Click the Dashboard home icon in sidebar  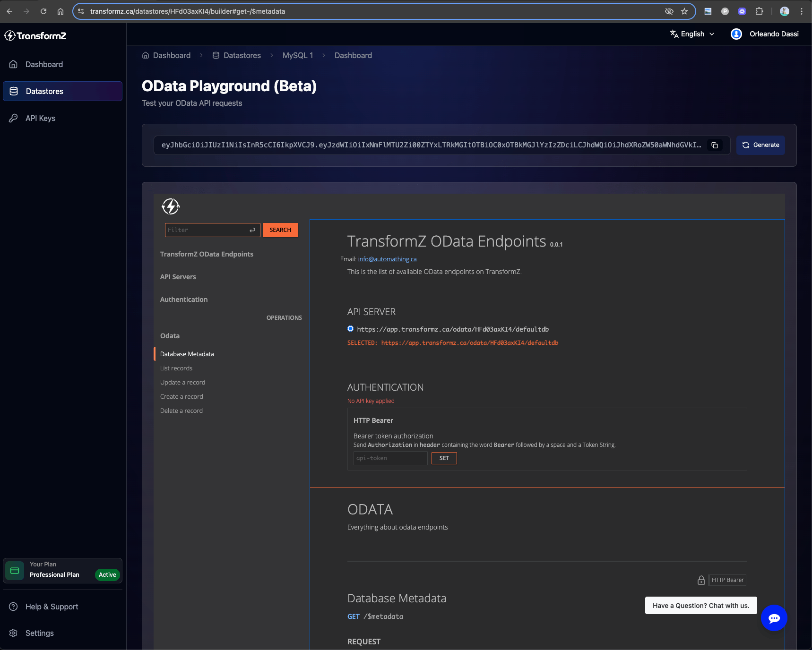[x=13, y=64]
